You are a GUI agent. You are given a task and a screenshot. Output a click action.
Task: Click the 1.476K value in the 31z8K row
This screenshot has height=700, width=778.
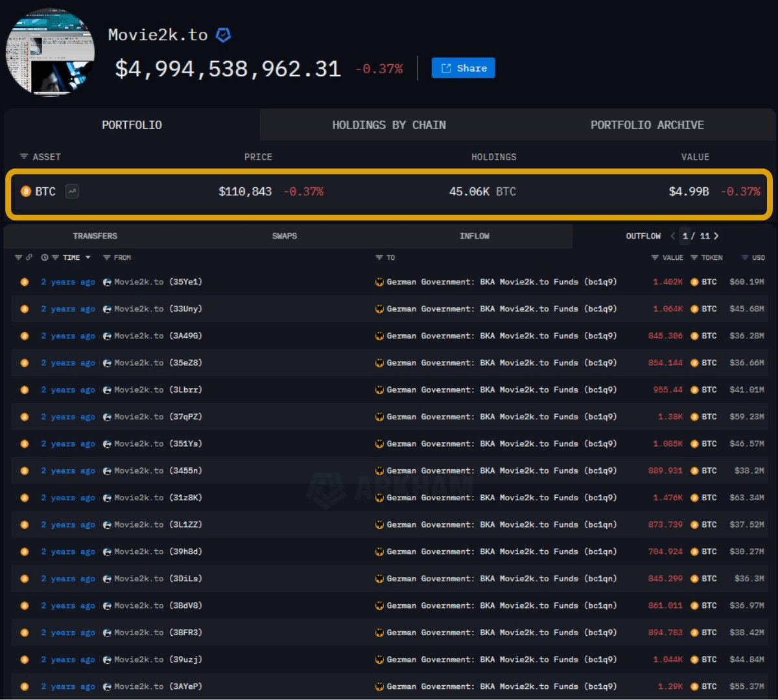tap(668, 498)
